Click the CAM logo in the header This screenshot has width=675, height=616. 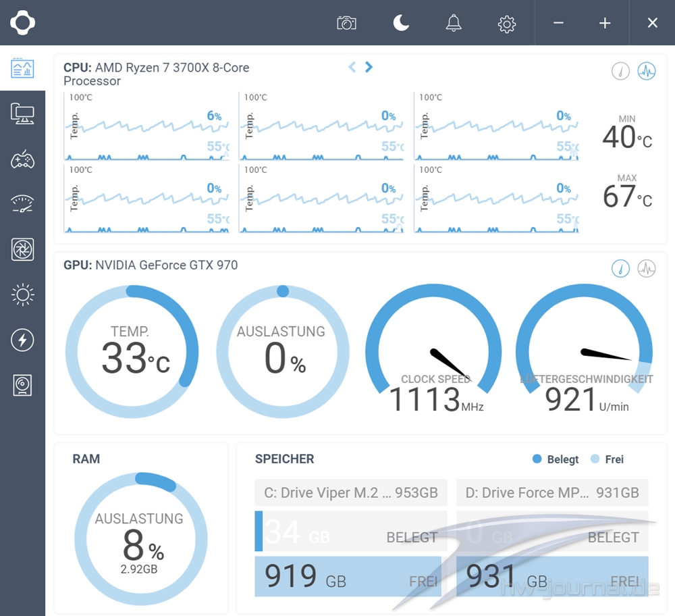click(x=22, y=22)
